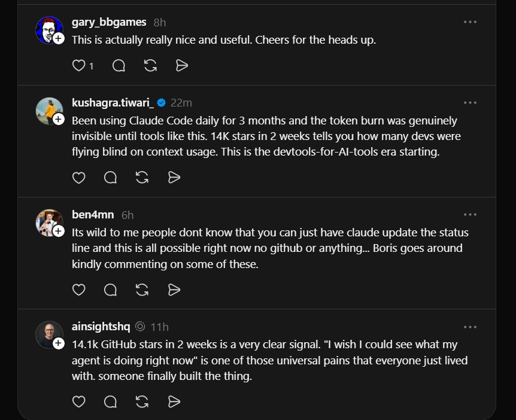This screenshot has width=516, height=420.
Task: Open ainsightshq's profile from username
Action: [101, 327]
